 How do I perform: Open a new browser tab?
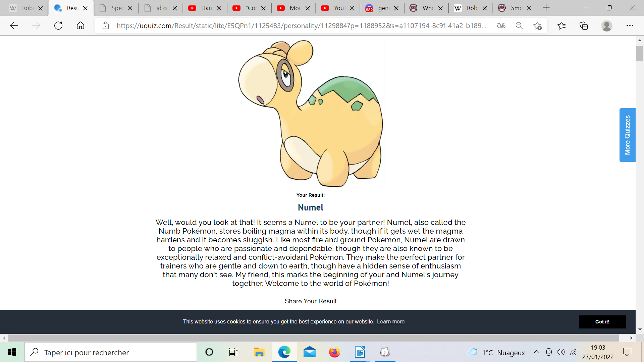tap(546, 8)
